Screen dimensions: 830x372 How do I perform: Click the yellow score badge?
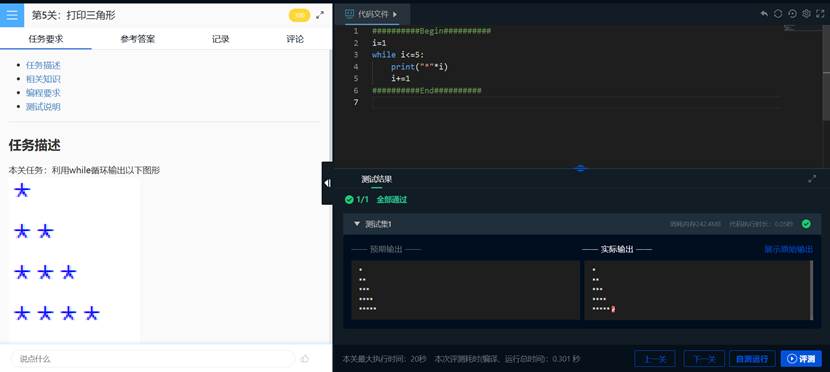[299, 15]
